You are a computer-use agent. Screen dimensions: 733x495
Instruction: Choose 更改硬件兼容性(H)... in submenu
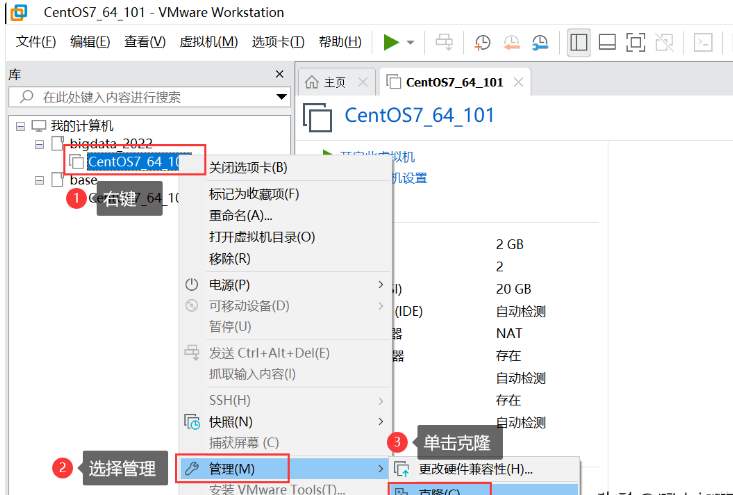click(484, 469)
